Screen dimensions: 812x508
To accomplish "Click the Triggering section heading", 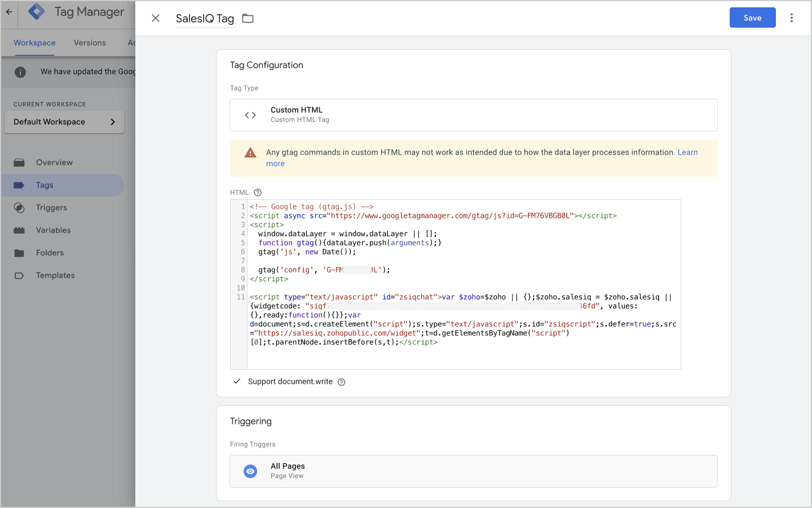I will [x=250, y=422].
